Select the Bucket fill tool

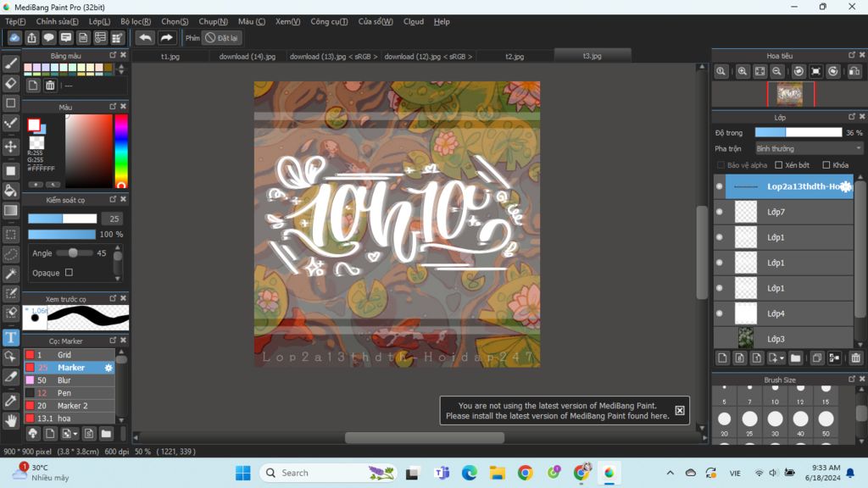(x=10, y=191)
